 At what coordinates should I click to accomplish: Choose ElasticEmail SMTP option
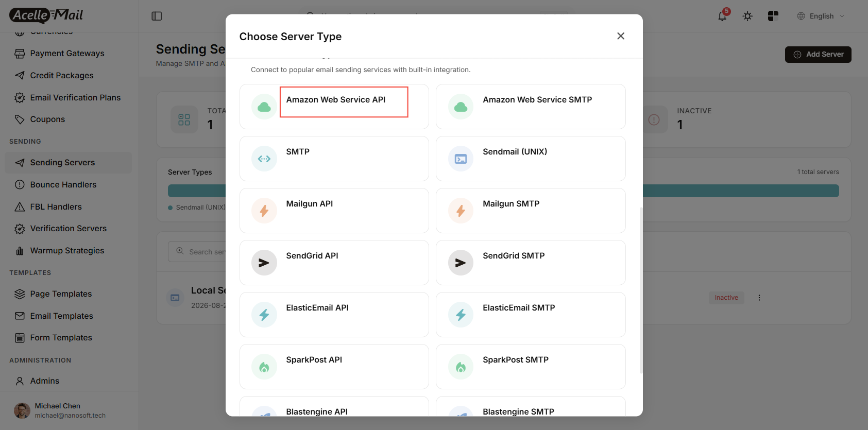[531, 315]
